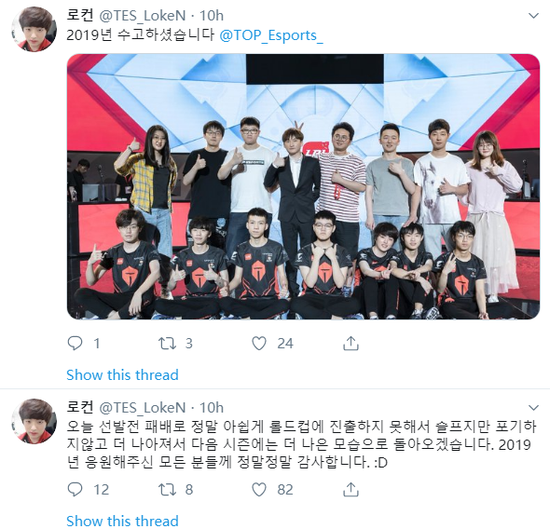Open the first tweet's options chevron menu
550x529 pixels.
click(534, 15)
